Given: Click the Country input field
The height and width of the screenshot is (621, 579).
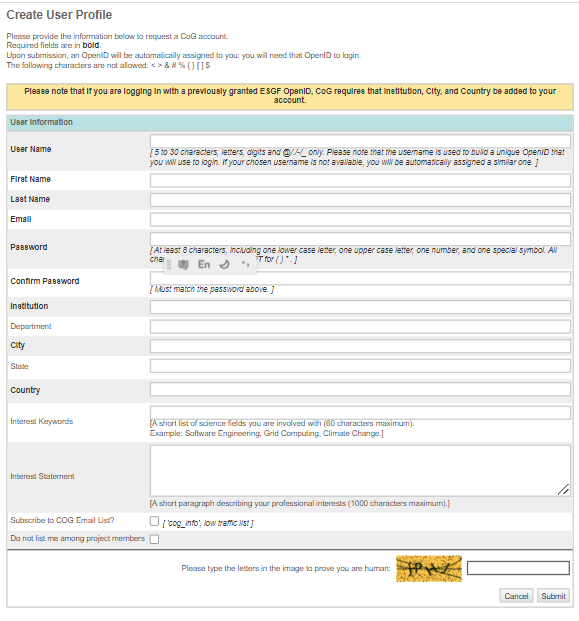Looking at the screenshot, I should pyautogui.click(x=360, y=389).
